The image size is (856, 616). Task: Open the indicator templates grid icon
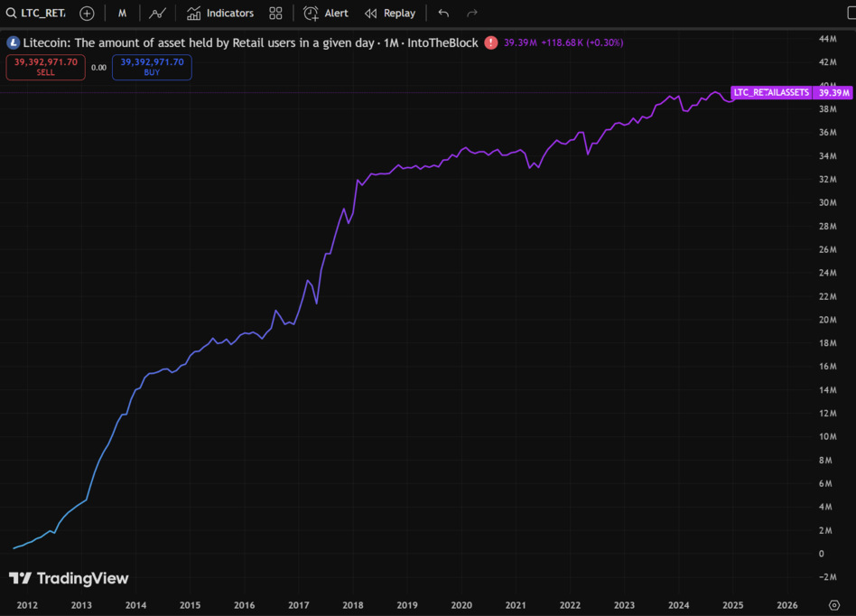[275, 14]
